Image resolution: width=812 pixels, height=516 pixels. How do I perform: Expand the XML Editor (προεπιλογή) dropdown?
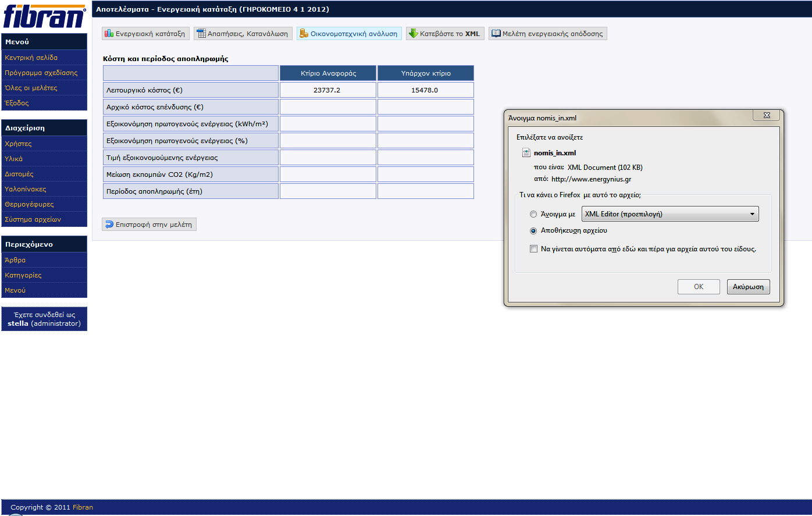[x=670, y=214]
